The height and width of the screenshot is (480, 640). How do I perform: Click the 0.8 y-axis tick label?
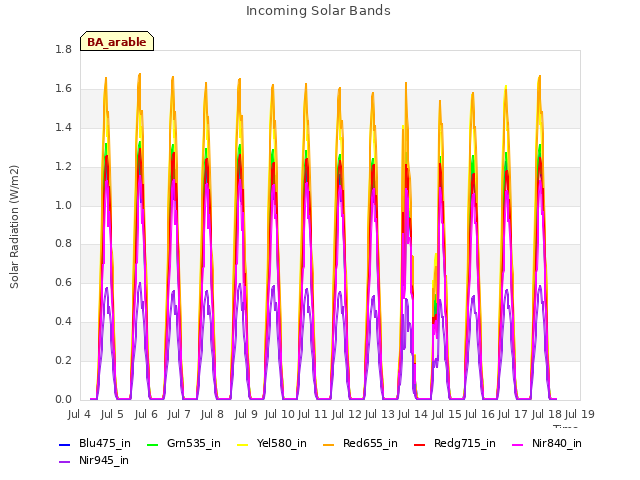pyautogui.click(x=64, y=244)
